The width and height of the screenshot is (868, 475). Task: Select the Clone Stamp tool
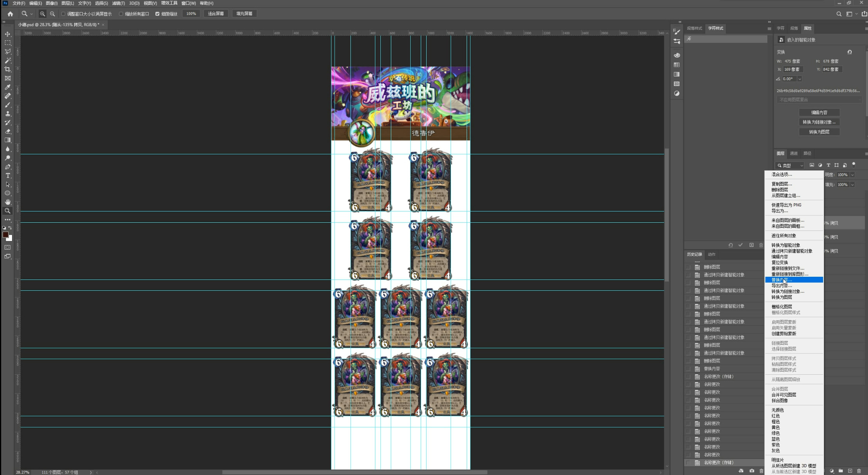pos(7,114)
